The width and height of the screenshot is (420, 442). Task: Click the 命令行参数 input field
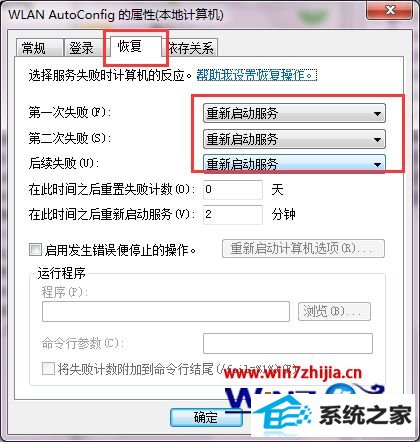click(288, 343)
